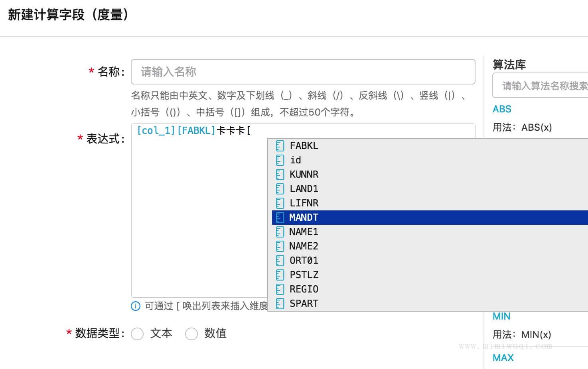Click the field icon beside MANDT
588x369 pixels.
280,218
